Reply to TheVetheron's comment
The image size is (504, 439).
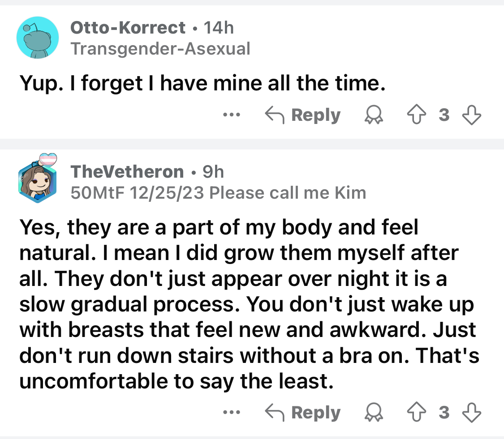pyautogui.click(x=303, y=413)
